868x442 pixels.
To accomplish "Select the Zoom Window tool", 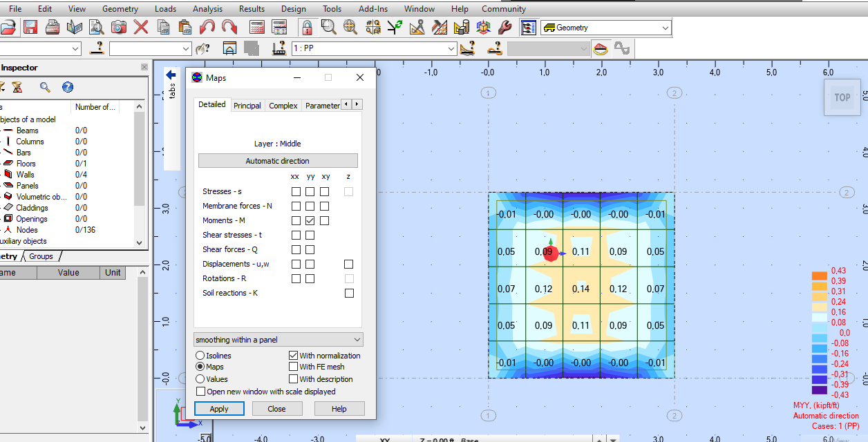I will pos(328,27).
